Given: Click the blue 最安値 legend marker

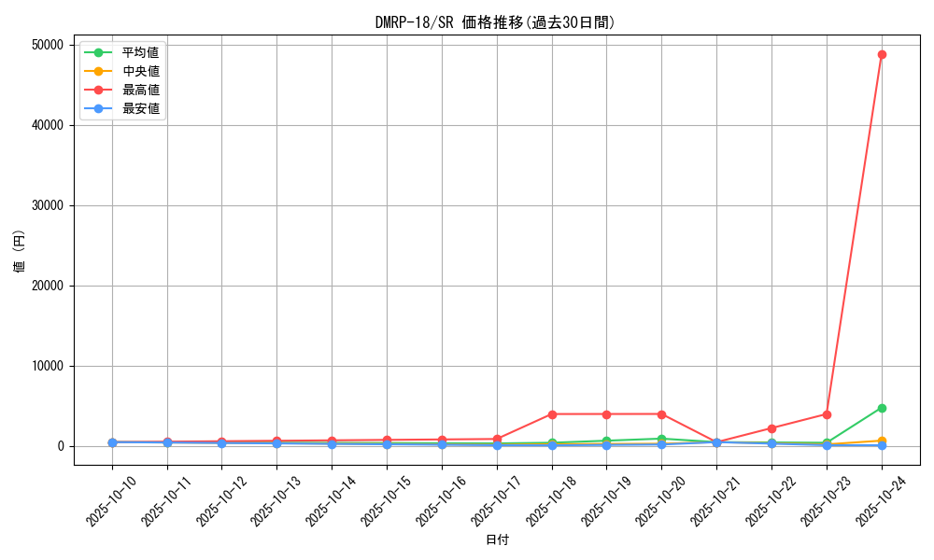Looking at the screenshot, I should (98, 108).
